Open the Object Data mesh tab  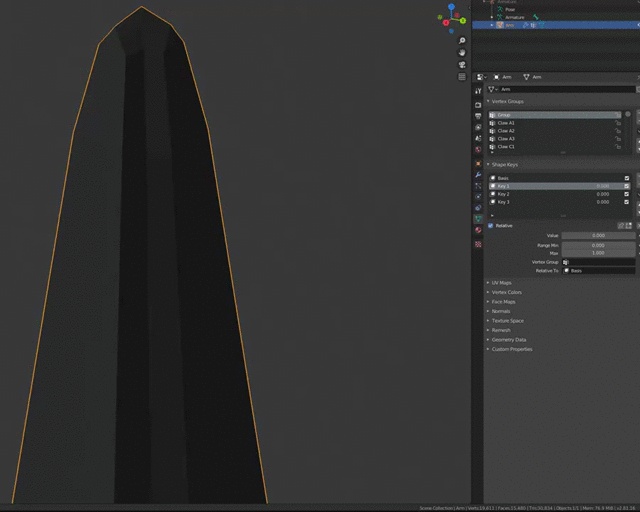[478, 219]
